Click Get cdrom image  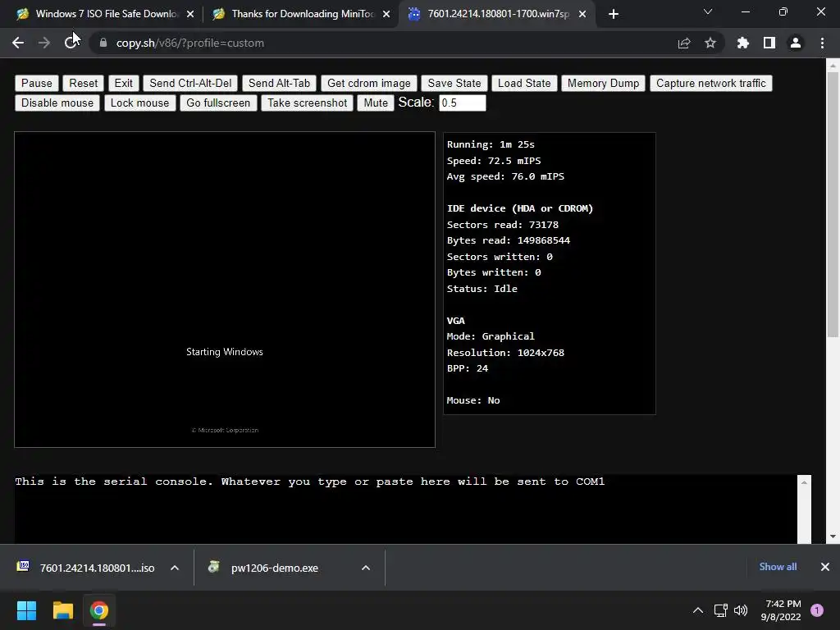click(x=368, y=83)
